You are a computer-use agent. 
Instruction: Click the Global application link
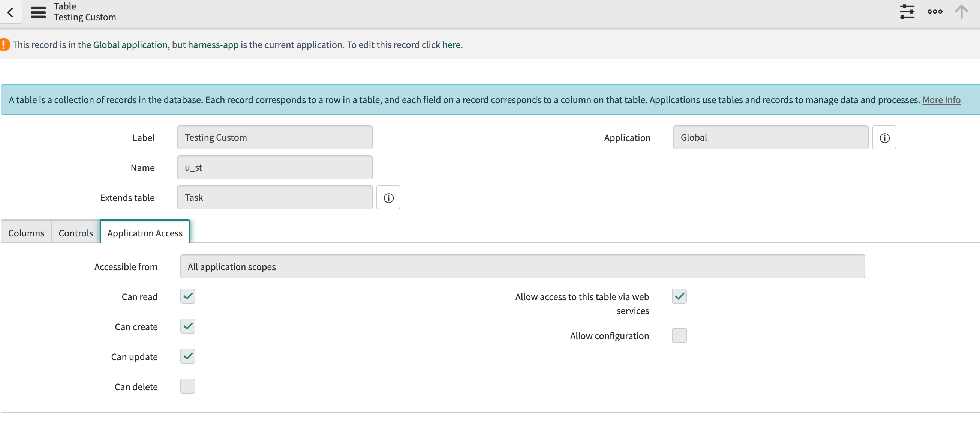[x=130, y=45]
